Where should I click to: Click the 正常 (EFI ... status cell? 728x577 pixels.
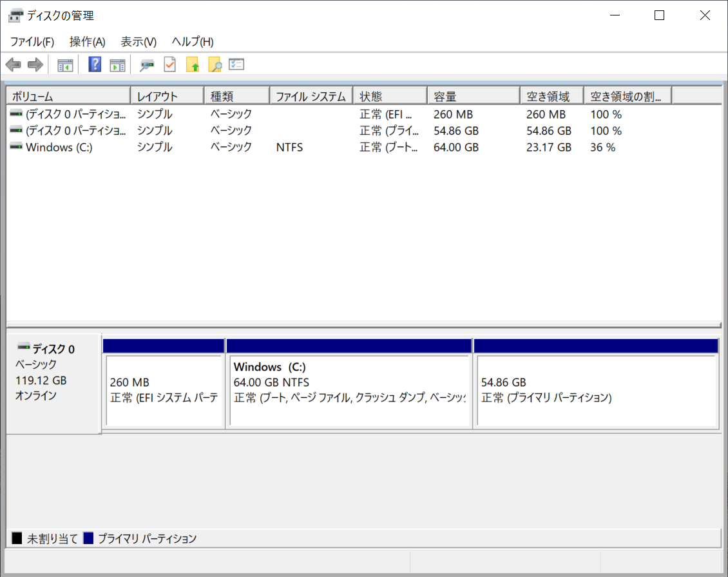point(386,114)
